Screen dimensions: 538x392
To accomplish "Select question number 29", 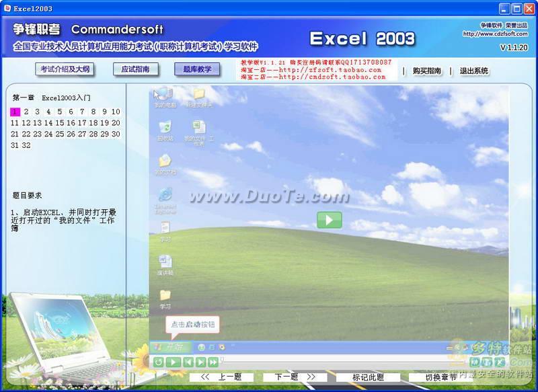I will 105,134.
